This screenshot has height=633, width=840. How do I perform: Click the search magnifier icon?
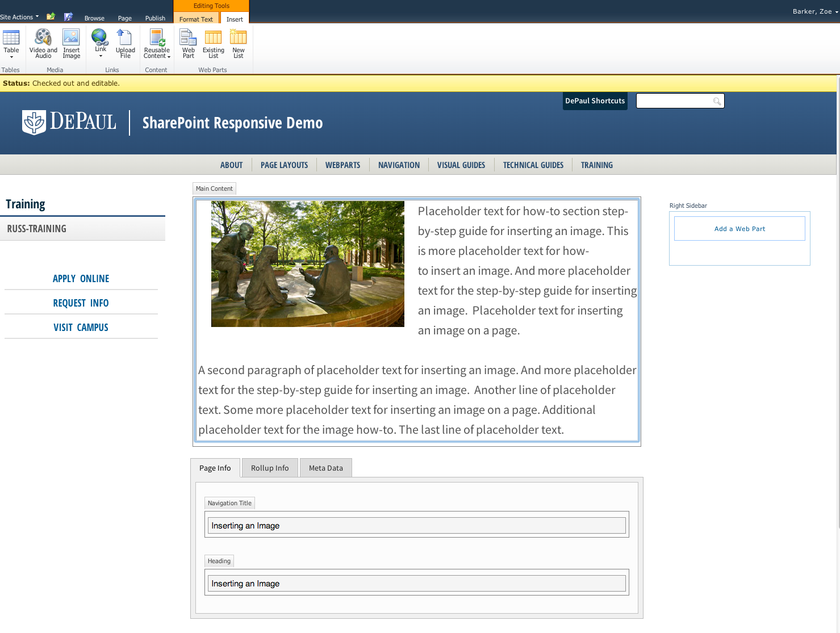[717, 101]
